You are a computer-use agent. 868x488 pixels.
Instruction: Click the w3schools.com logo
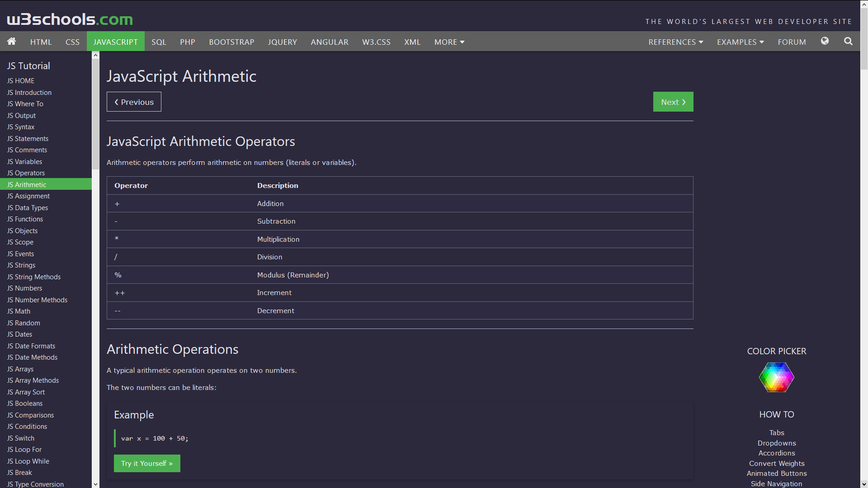[x=69, y=19]
